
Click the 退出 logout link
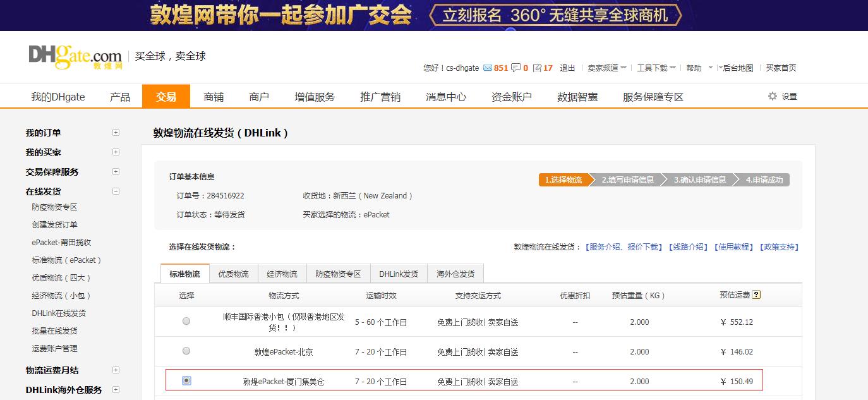click(567, 68)
